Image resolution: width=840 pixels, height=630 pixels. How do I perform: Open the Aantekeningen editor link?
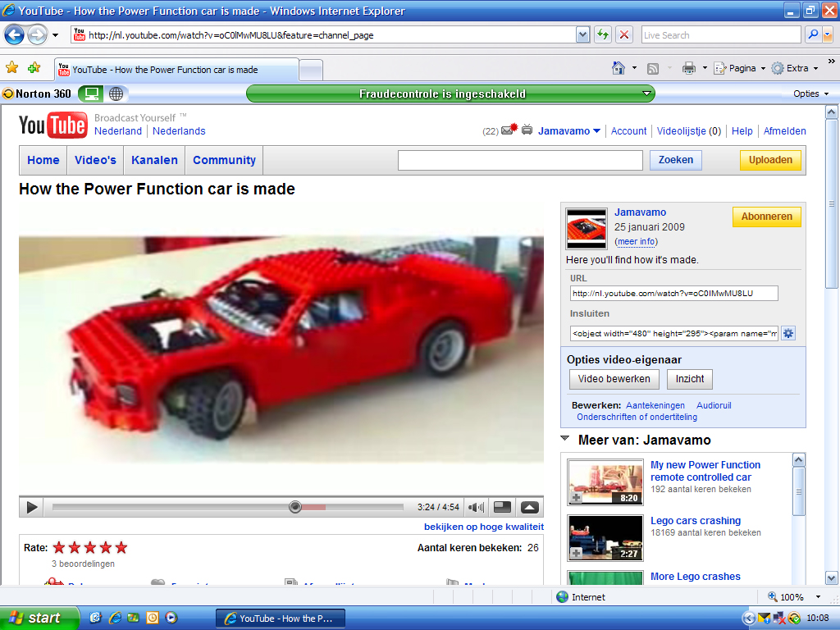pos(655,405)
